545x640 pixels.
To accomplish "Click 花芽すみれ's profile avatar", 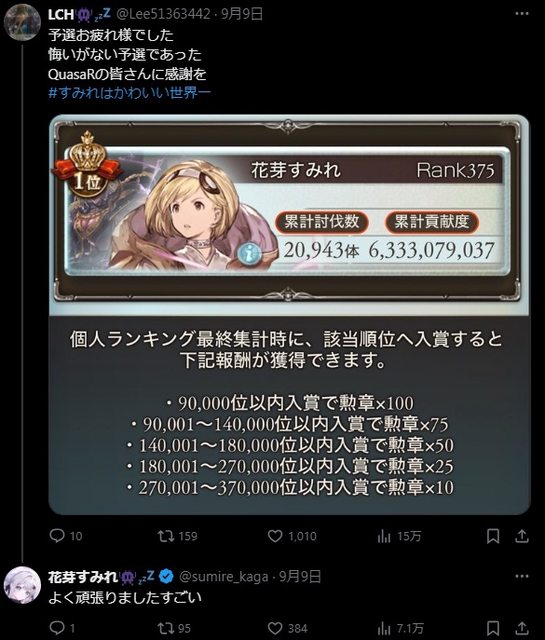I will tap(22, 584).
